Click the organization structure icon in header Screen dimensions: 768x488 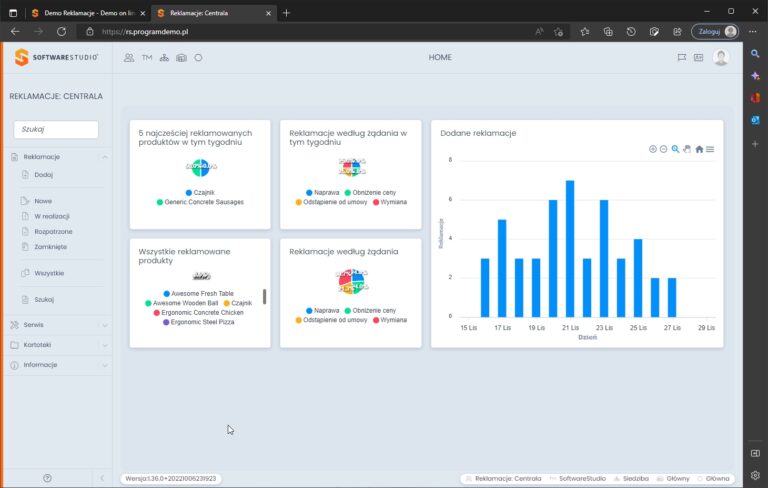pyautogui.click(x=164, y=58)
